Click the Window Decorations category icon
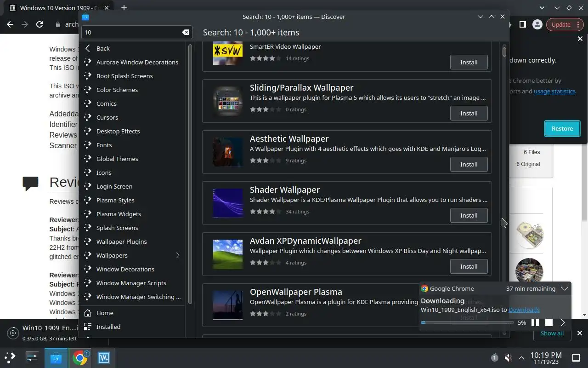This screenshot has height=368, width=588. click(x=88, y=269)
